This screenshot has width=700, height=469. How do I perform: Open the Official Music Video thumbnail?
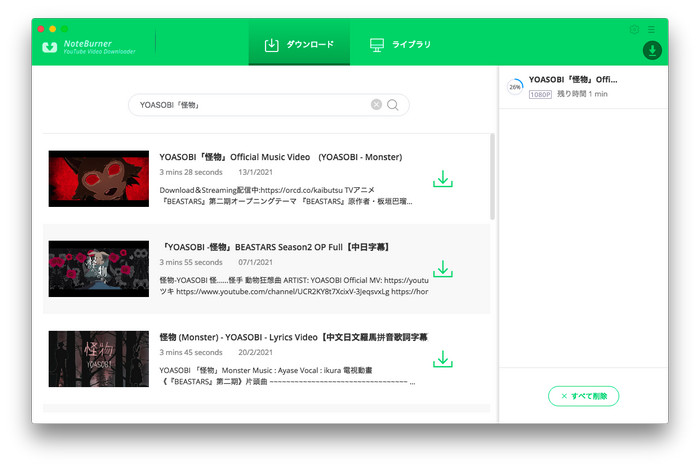pyautogui.click(x=99, y=178)
